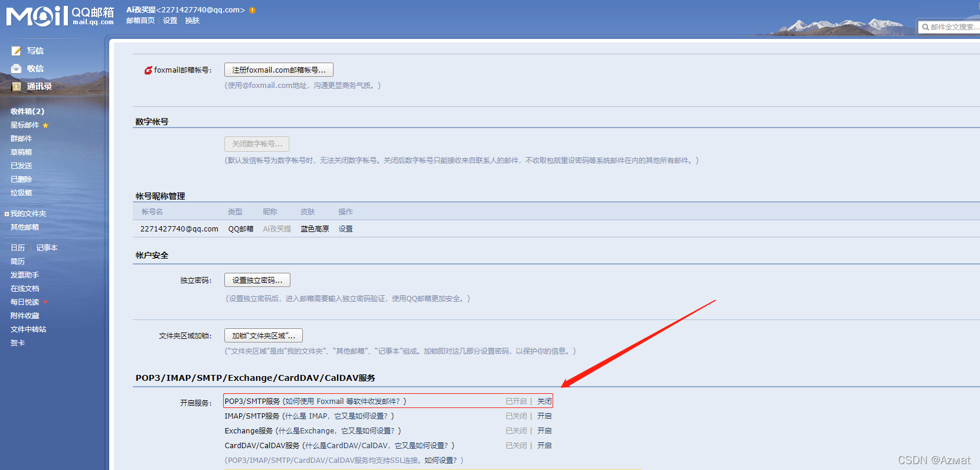Open 简历 in sidebar
The height and width of the screenshot is (470, 980).
click(x=18, y=262)
